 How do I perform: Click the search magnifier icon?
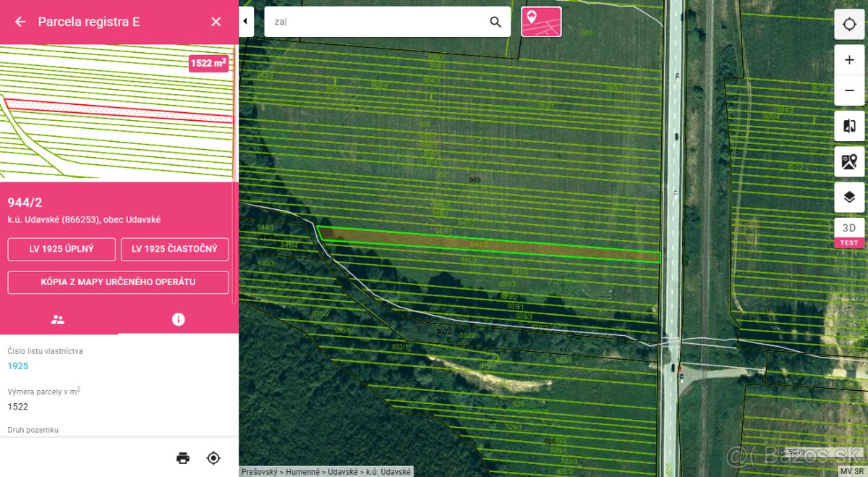click(x=495, y=22)
